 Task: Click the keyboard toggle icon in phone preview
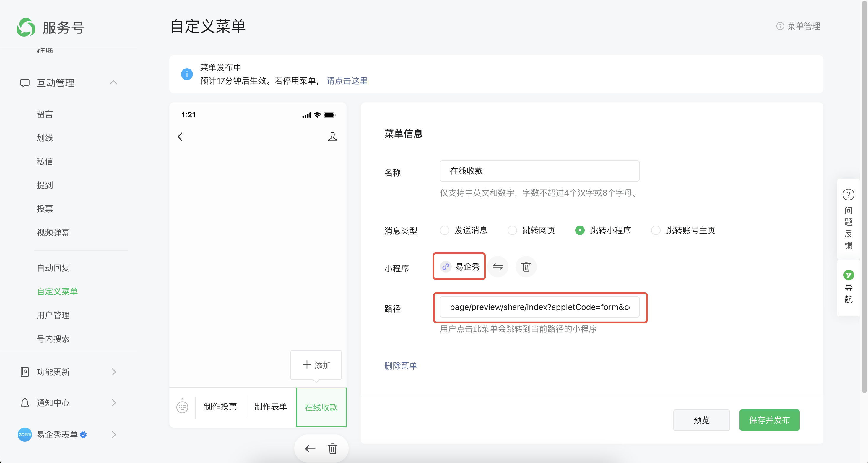[182, 407]
